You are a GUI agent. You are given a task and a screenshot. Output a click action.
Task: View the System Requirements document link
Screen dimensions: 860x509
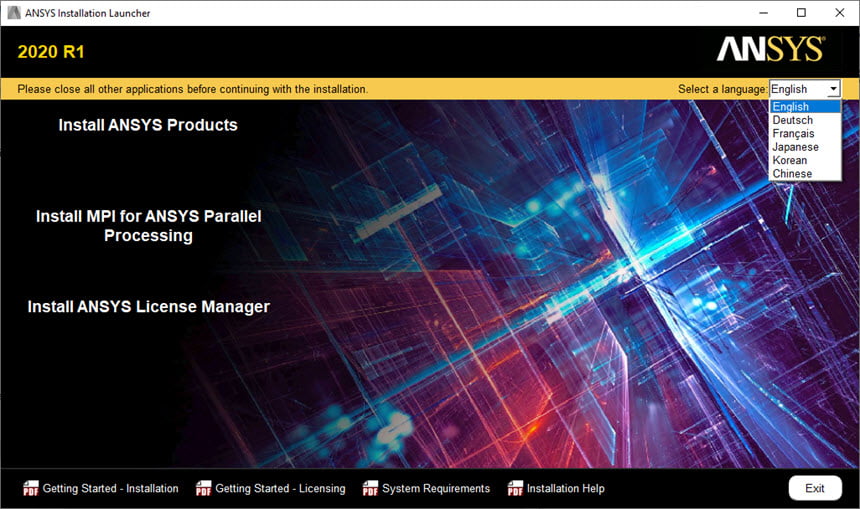point(436,488)
